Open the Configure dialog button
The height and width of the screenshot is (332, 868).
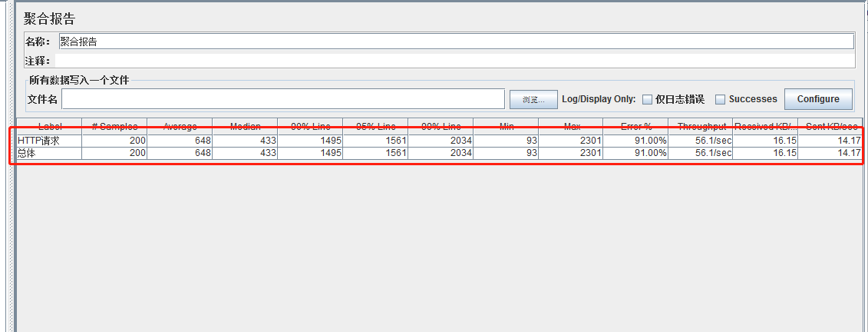point(817,99)
